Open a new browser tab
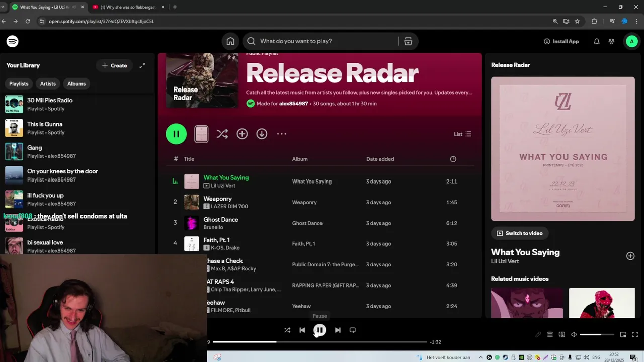The height and width of the screenshot is (362, 644). click(175, 7)
